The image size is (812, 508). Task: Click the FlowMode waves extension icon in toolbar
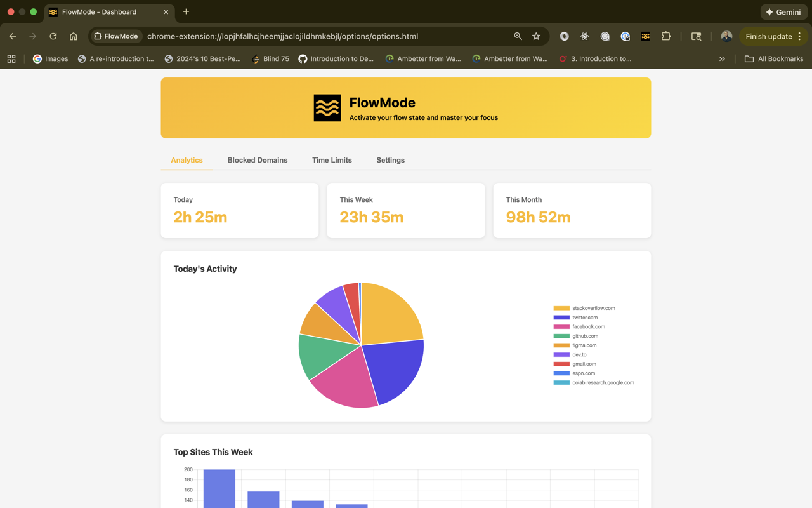click(645, 36)
